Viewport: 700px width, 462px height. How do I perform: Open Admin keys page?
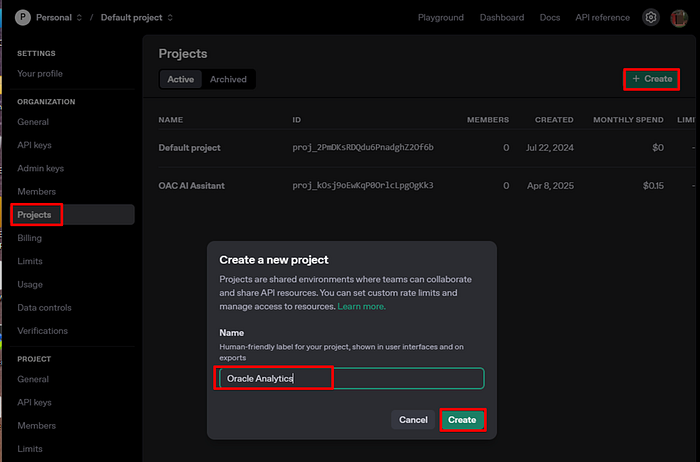tap(40, 168)
